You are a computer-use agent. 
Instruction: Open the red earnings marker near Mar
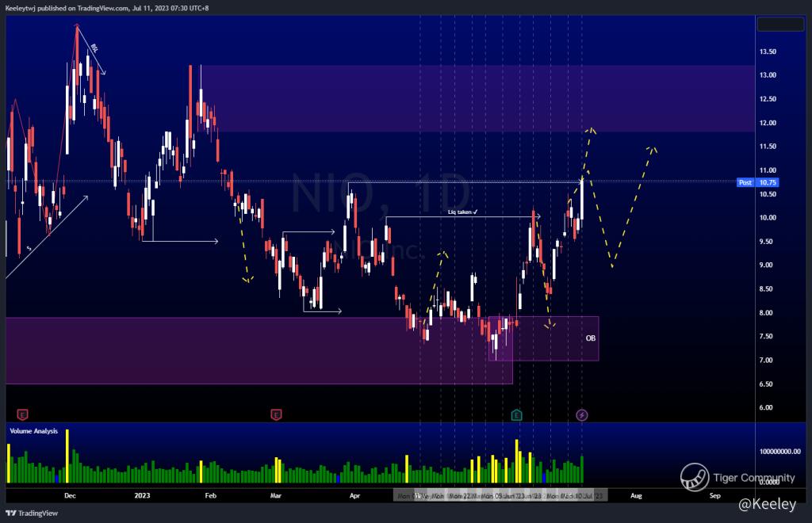276,414
